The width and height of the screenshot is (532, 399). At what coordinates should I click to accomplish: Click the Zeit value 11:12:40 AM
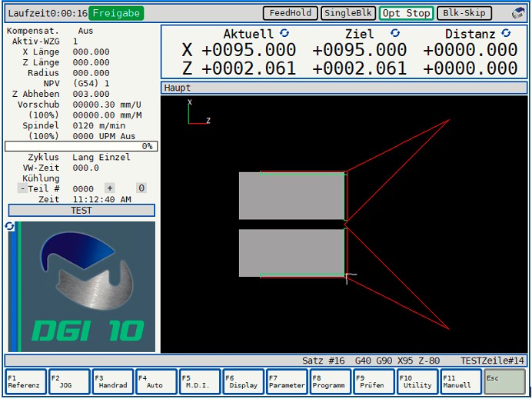tap(101, 199)
